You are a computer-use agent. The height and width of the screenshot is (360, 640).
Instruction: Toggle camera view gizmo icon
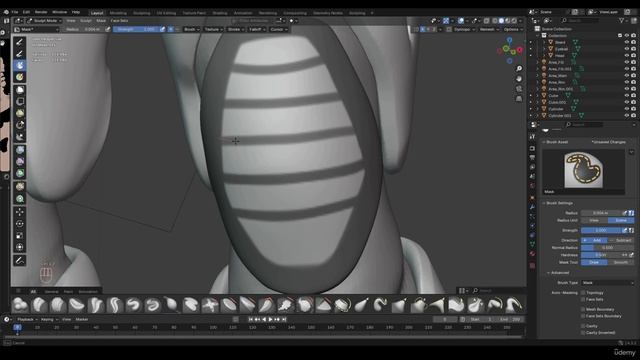pyautogui.click(x=519, y=89)
